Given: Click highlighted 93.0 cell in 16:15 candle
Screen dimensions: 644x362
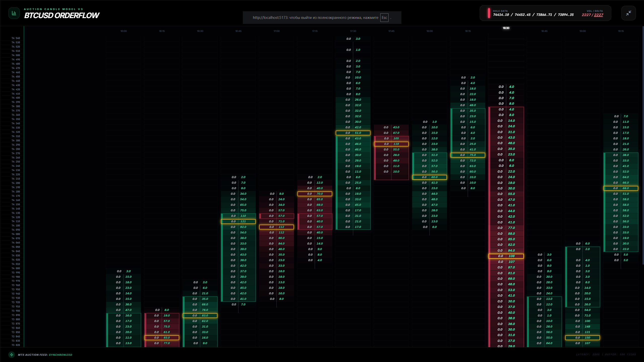Looking at the screenshot, I should 162,338.
